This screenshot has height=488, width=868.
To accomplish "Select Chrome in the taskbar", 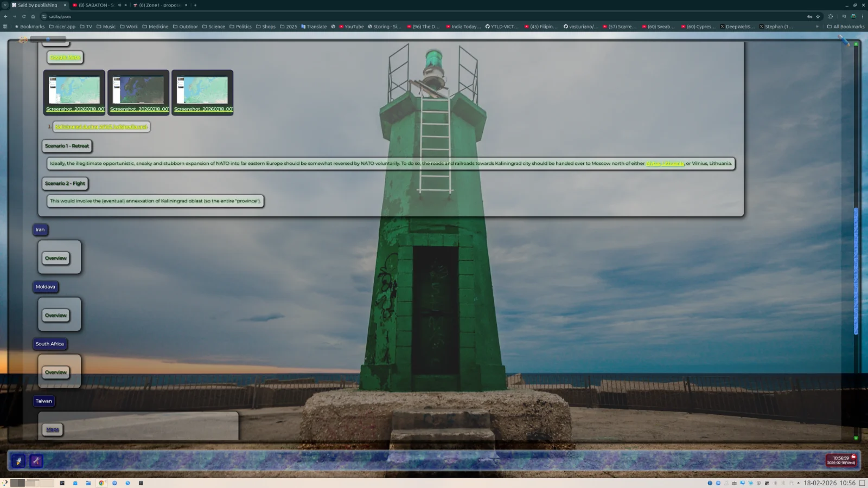I will [101, 483].
